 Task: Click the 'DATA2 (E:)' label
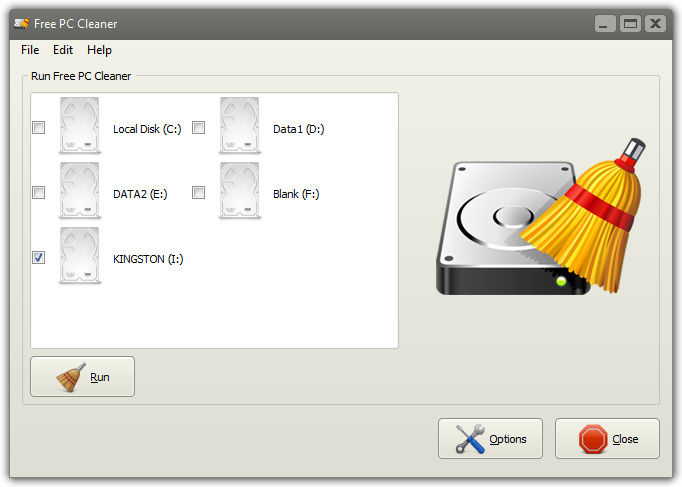tap(140, 194)
